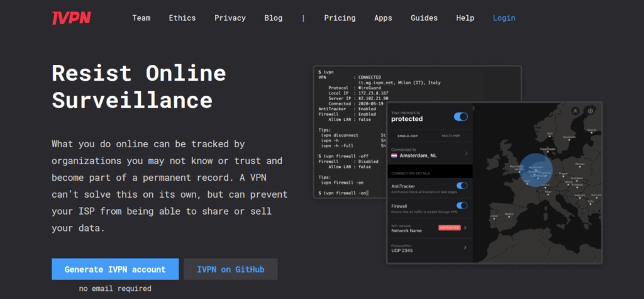Open the Privacy nav link
The image size is (644, 299).
[x=230, y=18]
